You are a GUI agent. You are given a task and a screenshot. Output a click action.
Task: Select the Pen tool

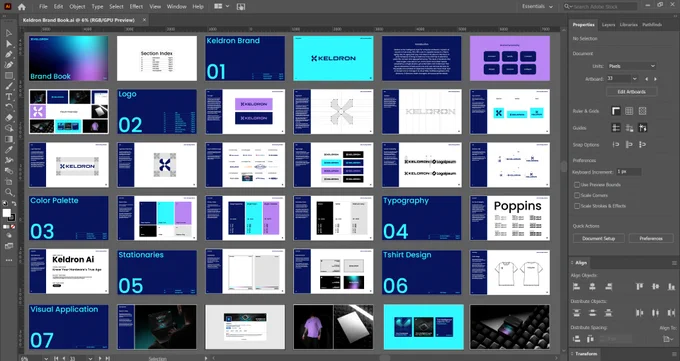click(x=9, y=54)
